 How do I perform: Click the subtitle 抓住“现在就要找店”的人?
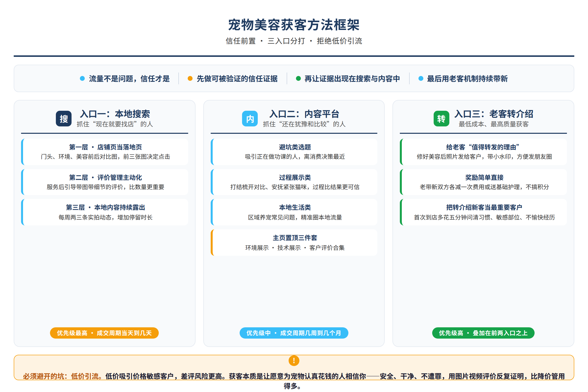point(115,124)
